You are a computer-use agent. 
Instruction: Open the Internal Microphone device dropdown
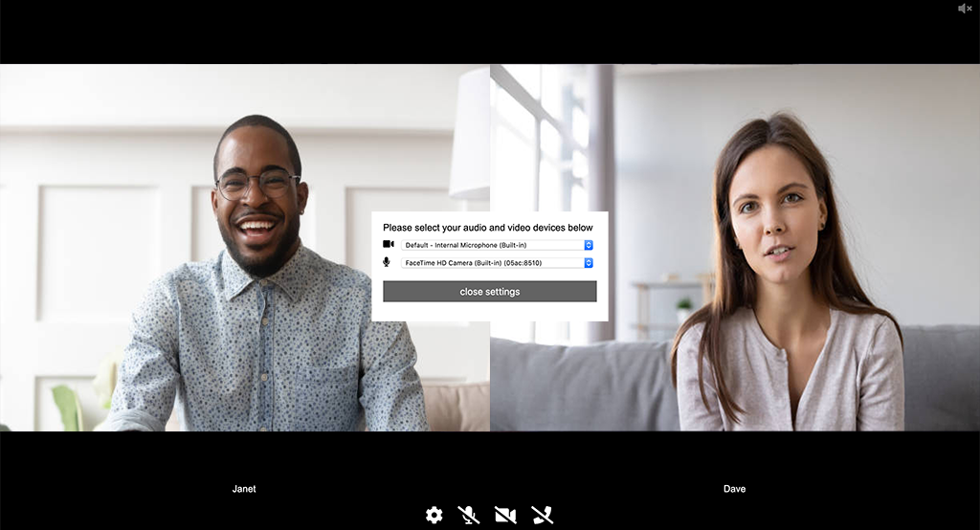[497, 245]
